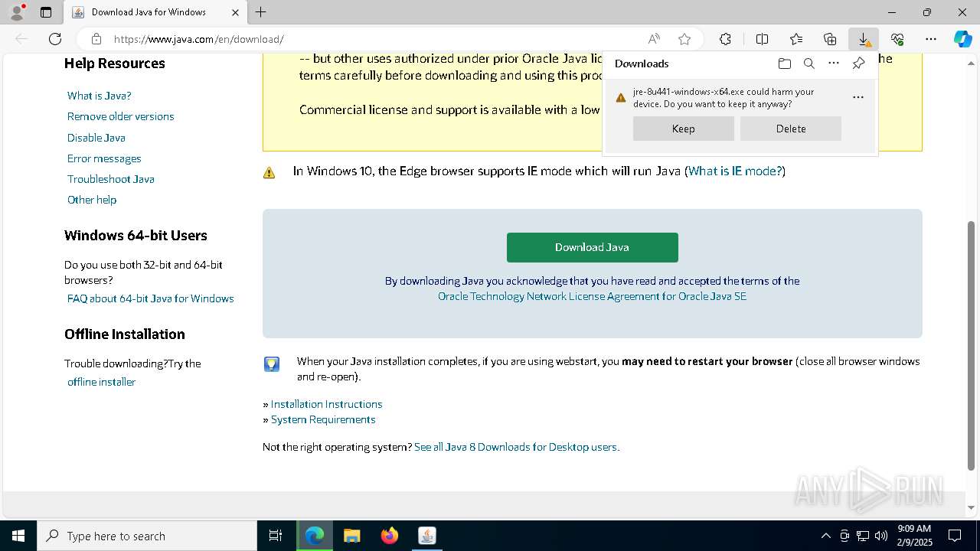The width and height of the screenshot is (980, 551).
Task: Keep the jre-8u441 download
Action: [x=684, y=129]
